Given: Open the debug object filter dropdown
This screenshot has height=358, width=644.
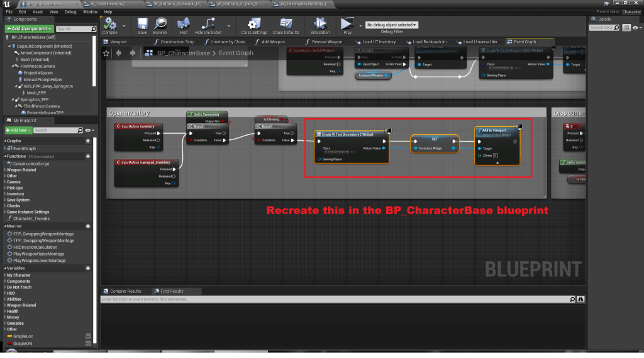Looking at the screenshot, I should pos(392,25).
